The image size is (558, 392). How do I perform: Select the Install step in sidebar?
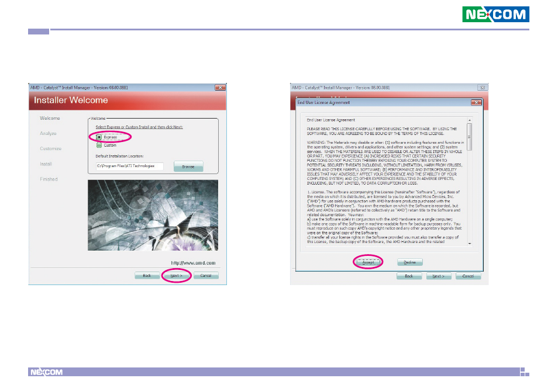(x=46, y=164)
